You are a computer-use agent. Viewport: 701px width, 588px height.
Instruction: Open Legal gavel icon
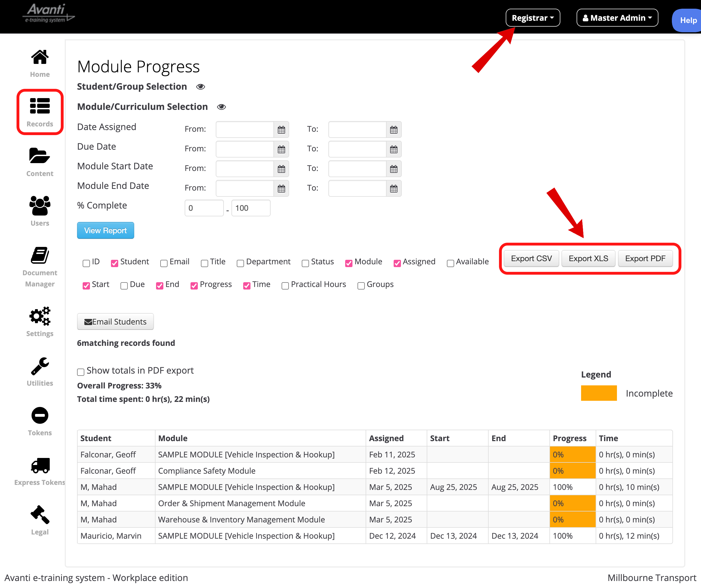click(40, 515)
